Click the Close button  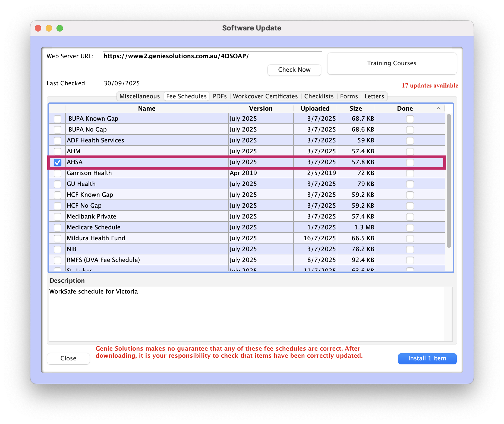tap(68, 358)
